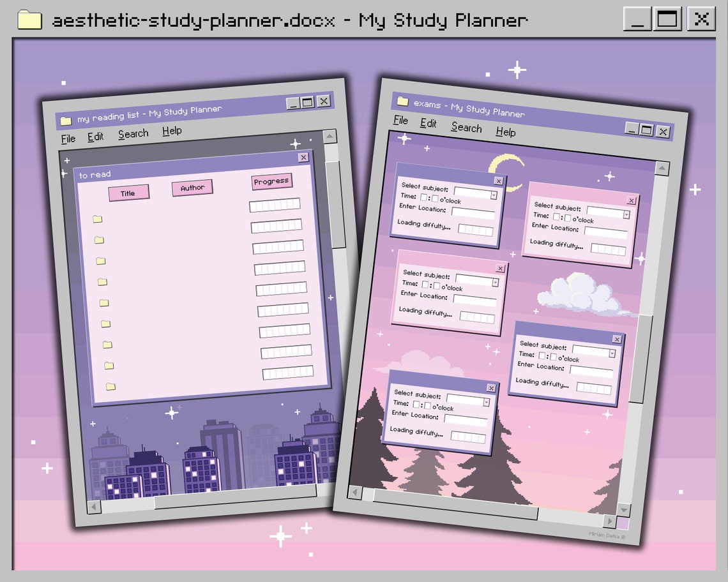Select the second folder in the to-read list
Viewport: 728px width, 582px height.
click(98, 240)
